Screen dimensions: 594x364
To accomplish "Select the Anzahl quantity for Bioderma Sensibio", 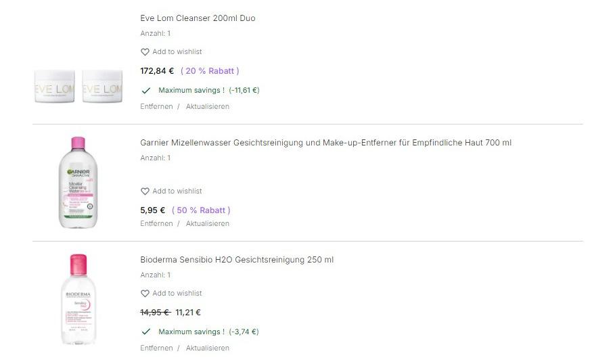I will [156, 275].
